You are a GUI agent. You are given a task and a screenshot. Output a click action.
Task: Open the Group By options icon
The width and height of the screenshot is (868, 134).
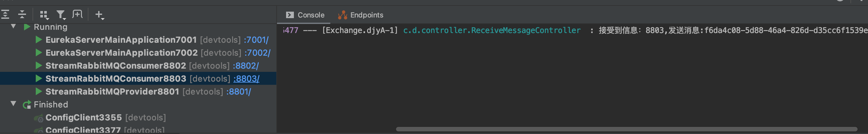pyautogui.click(x=44, y=15)
